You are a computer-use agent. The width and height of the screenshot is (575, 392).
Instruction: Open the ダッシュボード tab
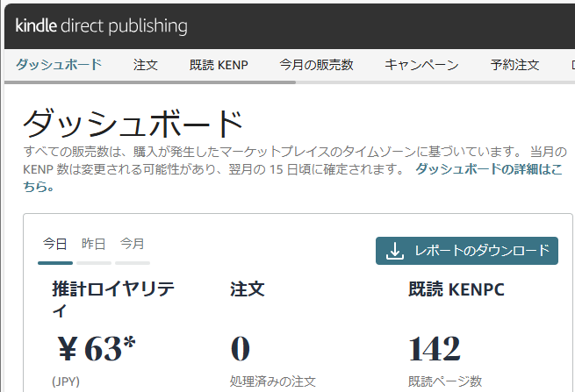pyautogui.click(x=59, y=65)
